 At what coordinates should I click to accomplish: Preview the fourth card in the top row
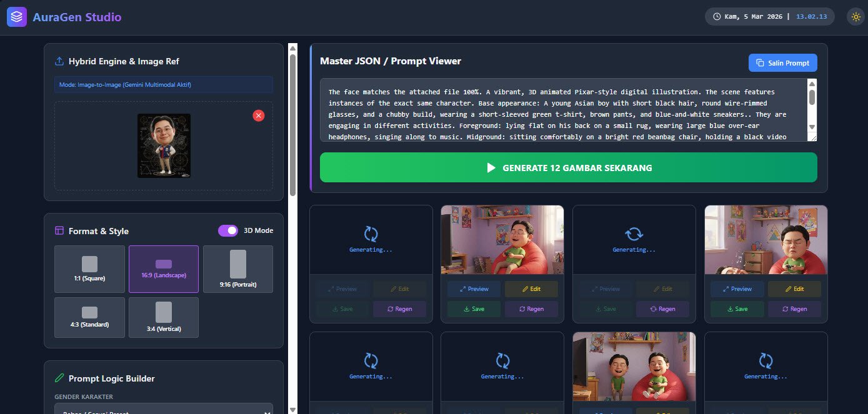(737, 289)
